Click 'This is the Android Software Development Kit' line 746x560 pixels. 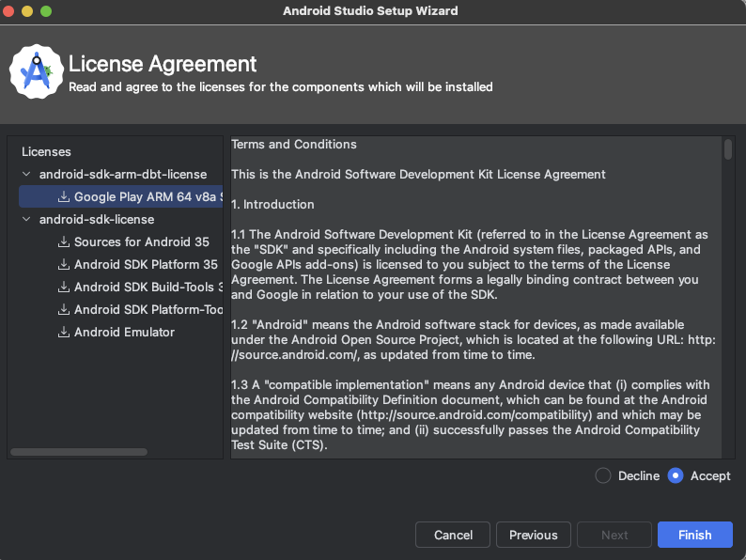[x=418, y=174]
